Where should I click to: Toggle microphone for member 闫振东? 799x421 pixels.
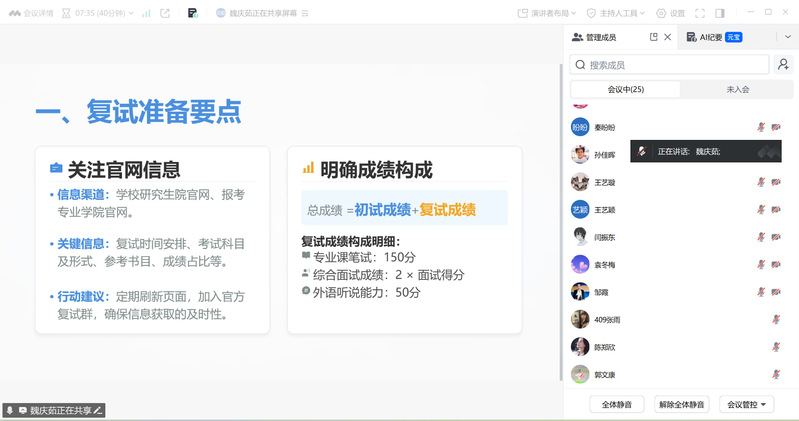(762, 237)
